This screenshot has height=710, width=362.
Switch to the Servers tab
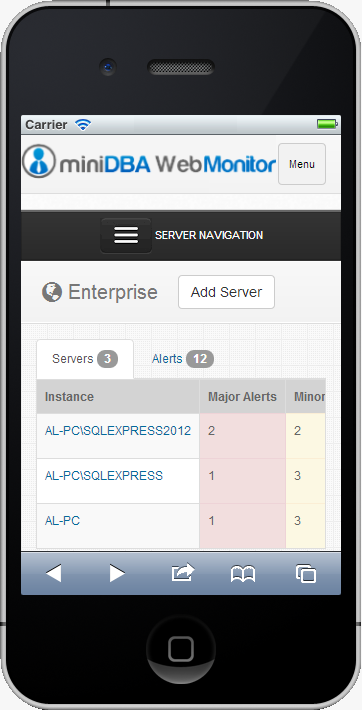tap(85, 359)
